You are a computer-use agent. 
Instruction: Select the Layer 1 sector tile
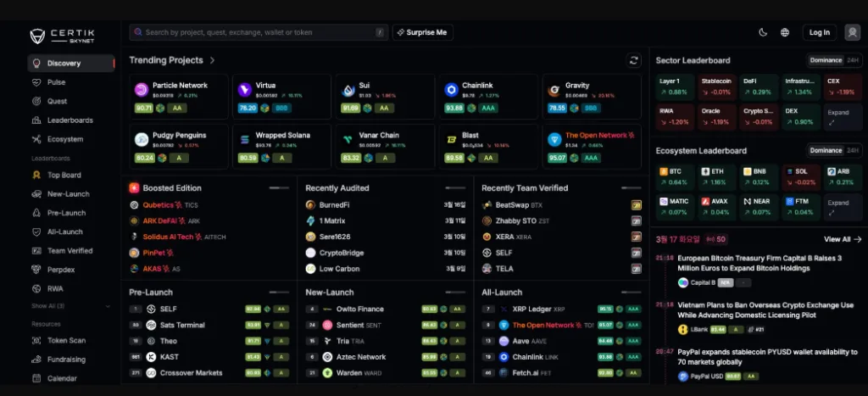(x=675, y=87)
